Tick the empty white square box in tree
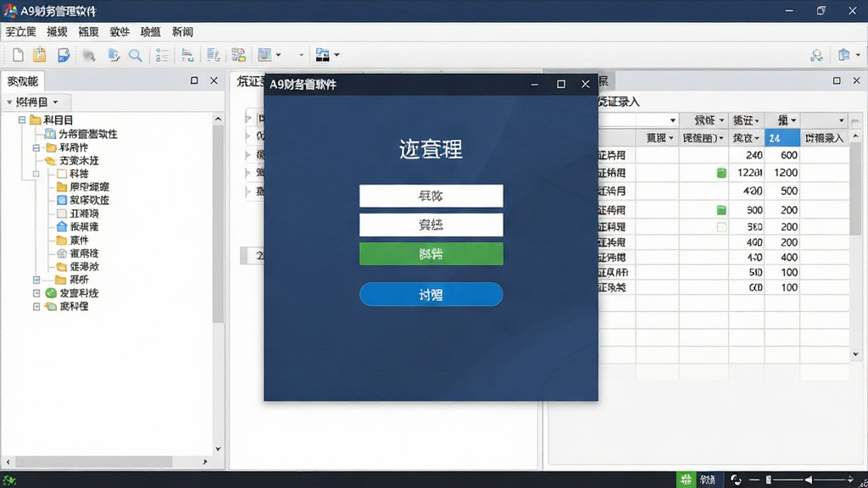This screenshot has width=868, height=488. pyautogui.click(x=61, y=173)
